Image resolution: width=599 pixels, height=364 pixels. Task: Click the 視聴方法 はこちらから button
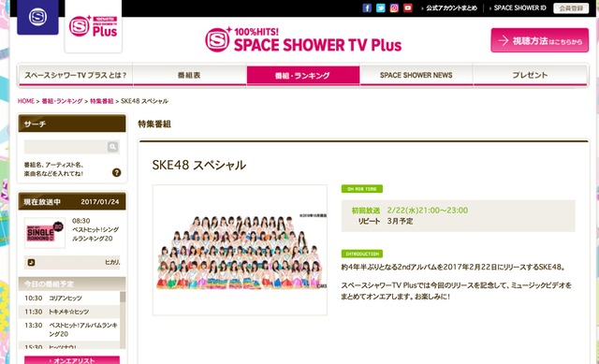[540, 40]
